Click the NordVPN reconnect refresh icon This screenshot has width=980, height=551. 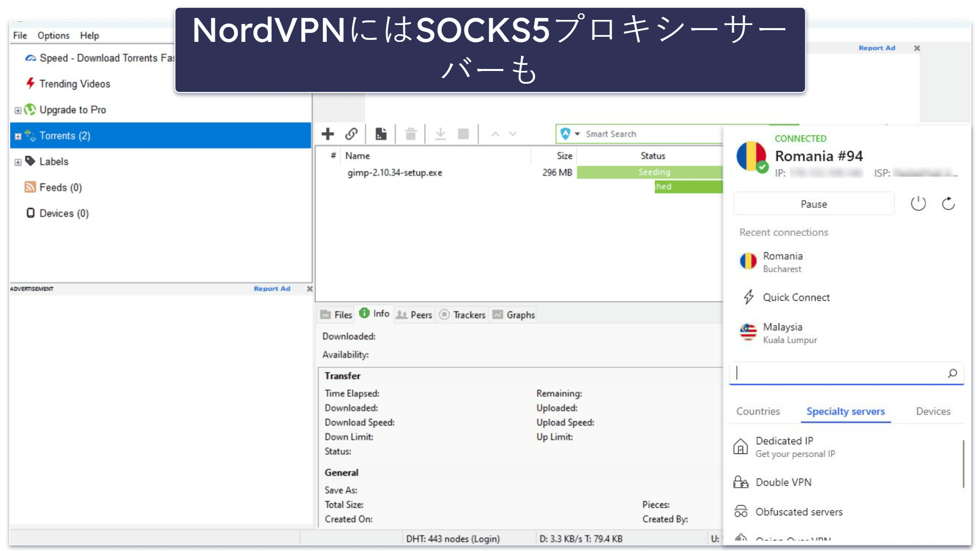pyautogui.click(x=948, y=204)
